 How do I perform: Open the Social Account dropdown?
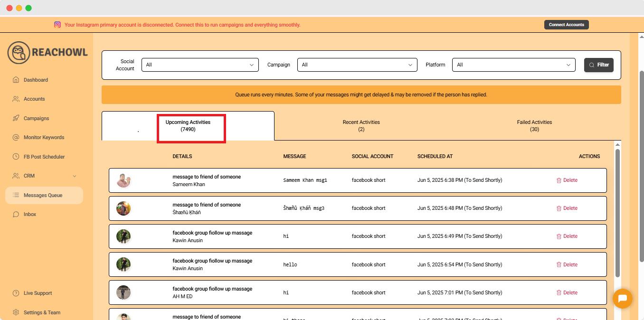click(x=200, y=65)
